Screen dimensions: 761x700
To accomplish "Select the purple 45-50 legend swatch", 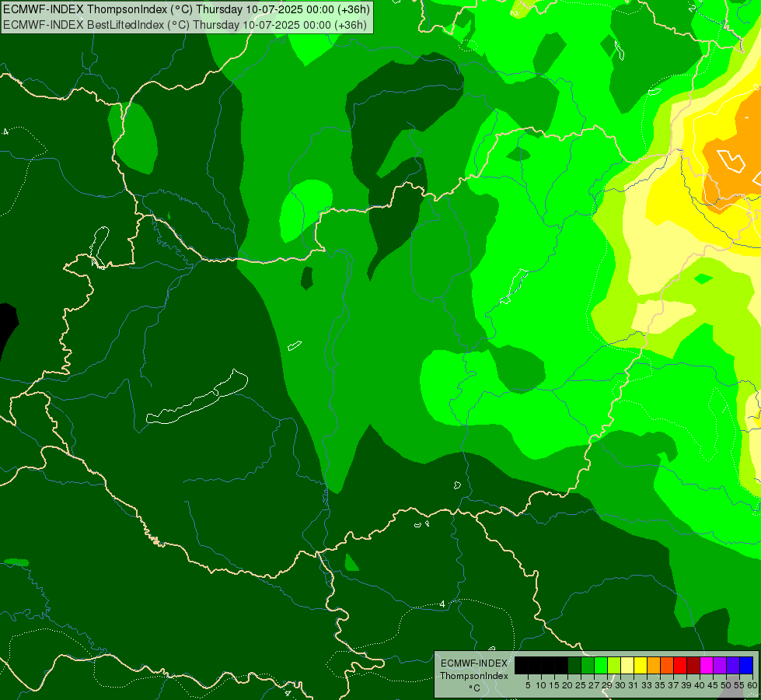I will click(x=719, y=666).
